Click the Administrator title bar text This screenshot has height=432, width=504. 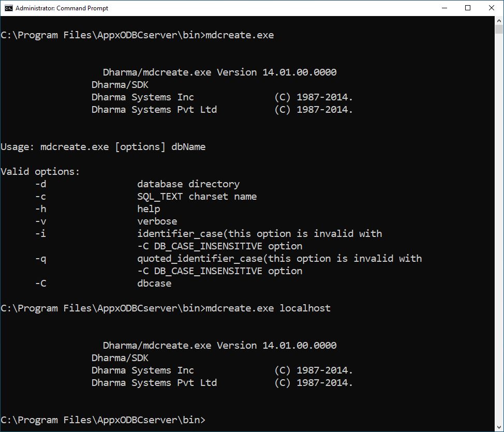pyautogui.click(x=62, y=8)
